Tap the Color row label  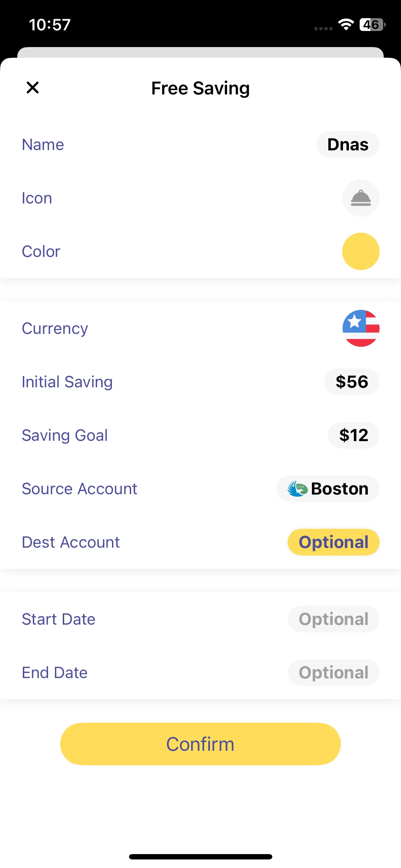pyautogui.click(x=41, y=252)
